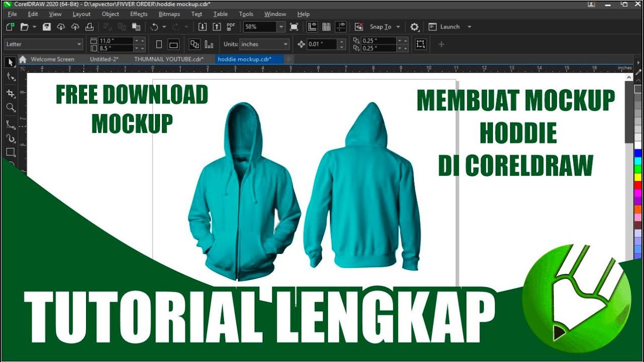The height and width of the screenshot is (362, 644).
Task: Click the new document plus tab
Action: (x=289, y=59)
